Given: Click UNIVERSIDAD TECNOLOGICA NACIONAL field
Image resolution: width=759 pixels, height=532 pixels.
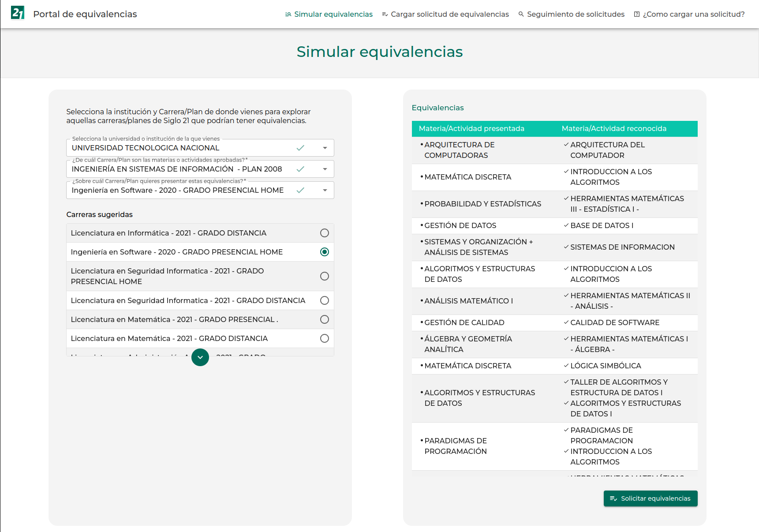Looking at the screenshot, I should [x=200, y=148].
